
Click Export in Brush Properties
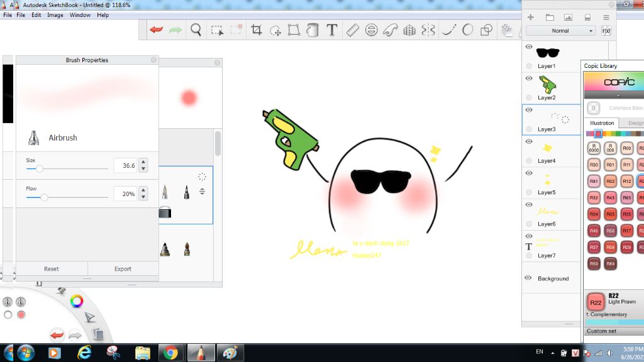click(x=123, y=269)
